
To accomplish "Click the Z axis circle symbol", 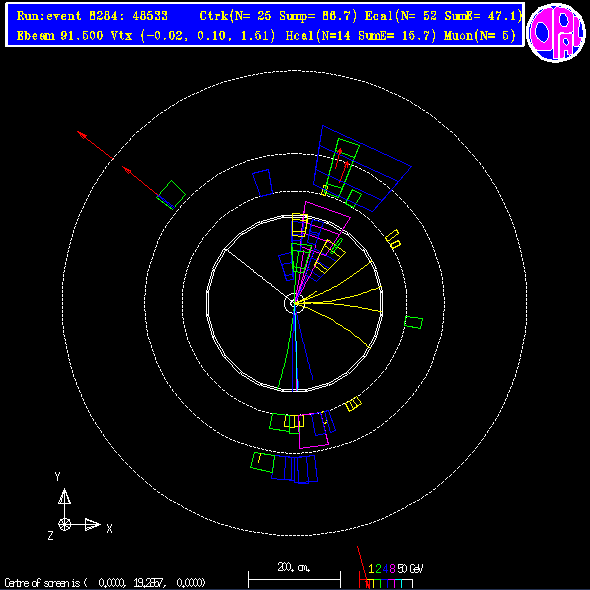I will pyautogui.click(x=64, y=524).
